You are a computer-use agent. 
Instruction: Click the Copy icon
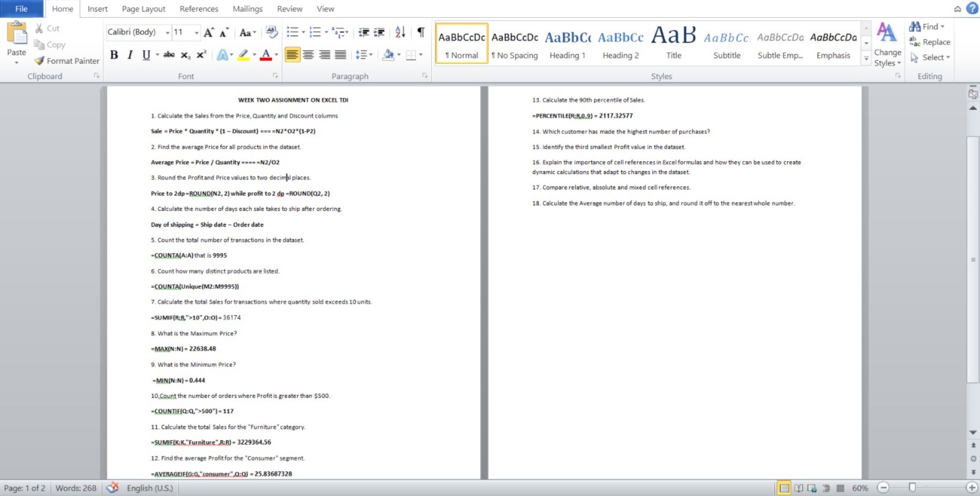click(39, 45)
